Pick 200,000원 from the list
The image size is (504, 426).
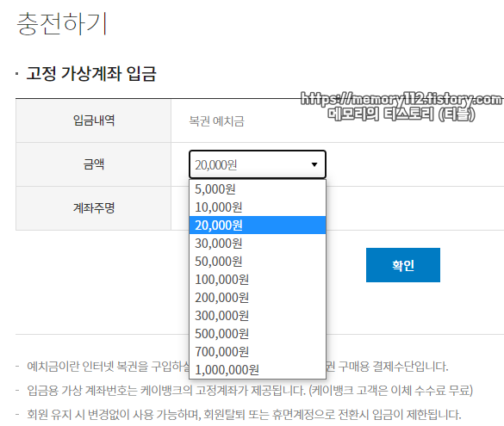click(x=258, y=298)
